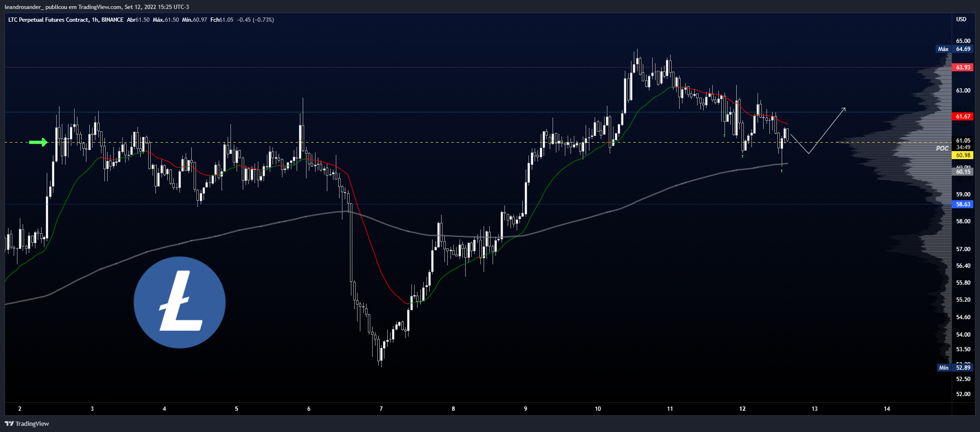
Task: Click the TradingView logo at bottom left
Action: [27, 424]
